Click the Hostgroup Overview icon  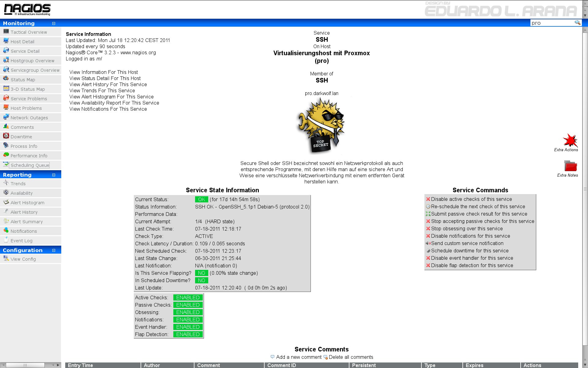[x=6, y=60]
